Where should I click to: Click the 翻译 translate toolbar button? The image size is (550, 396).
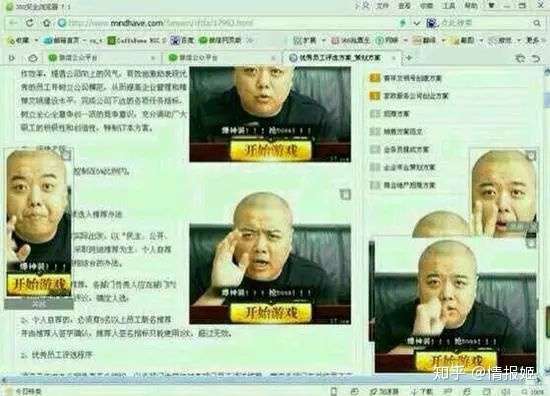(x=425, y=40)
